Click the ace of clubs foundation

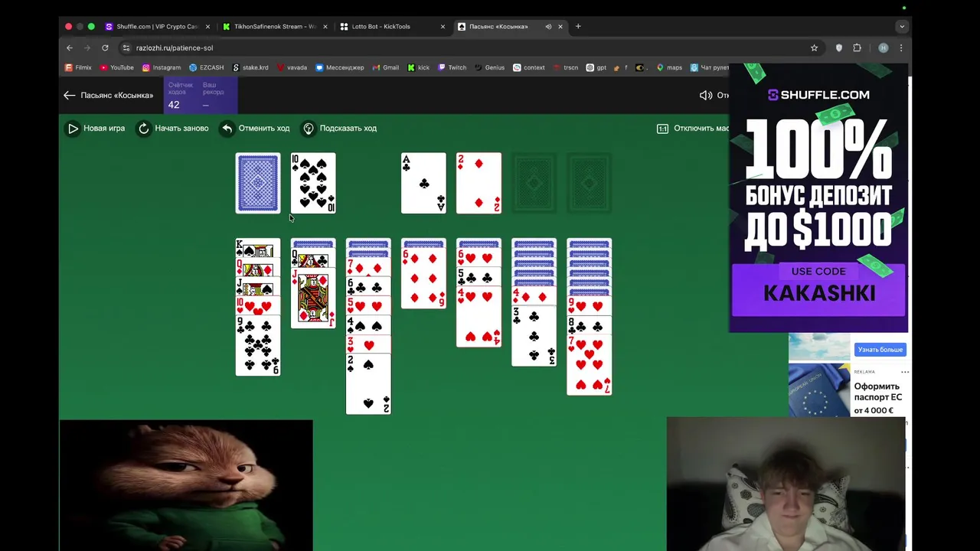point(423,183)
